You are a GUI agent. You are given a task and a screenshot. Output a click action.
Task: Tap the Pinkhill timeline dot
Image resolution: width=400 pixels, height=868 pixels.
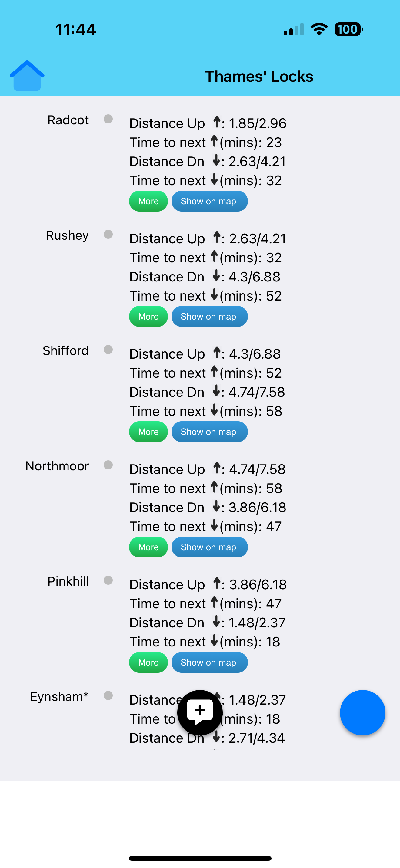[108, 580]
